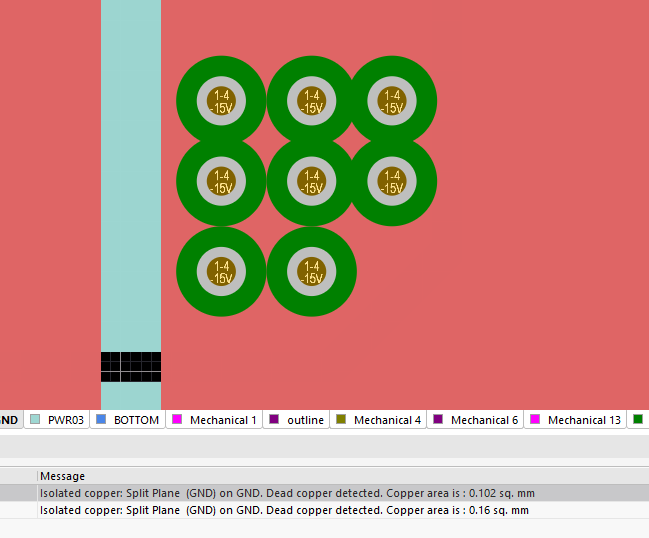
Task: Select the top-right -15V via in the cluster
Action: (392, 101)
